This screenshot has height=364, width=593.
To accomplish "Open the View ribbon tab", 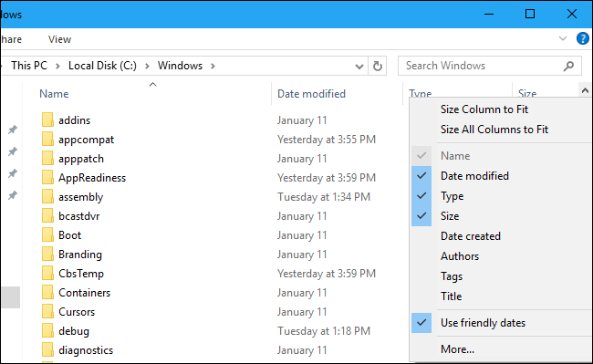I will click(x=59, y=39).
